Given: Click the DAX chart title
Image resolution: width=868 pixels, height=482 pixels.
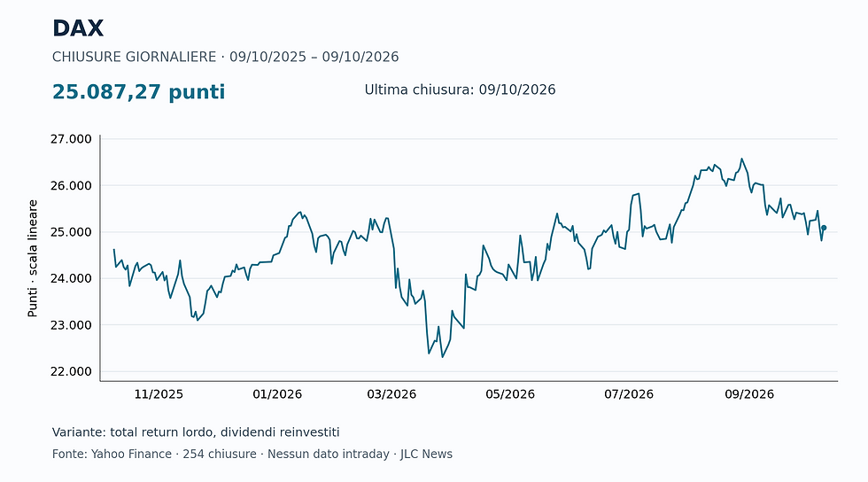Looking at the screenshot, I should click(x=78, y=29).
